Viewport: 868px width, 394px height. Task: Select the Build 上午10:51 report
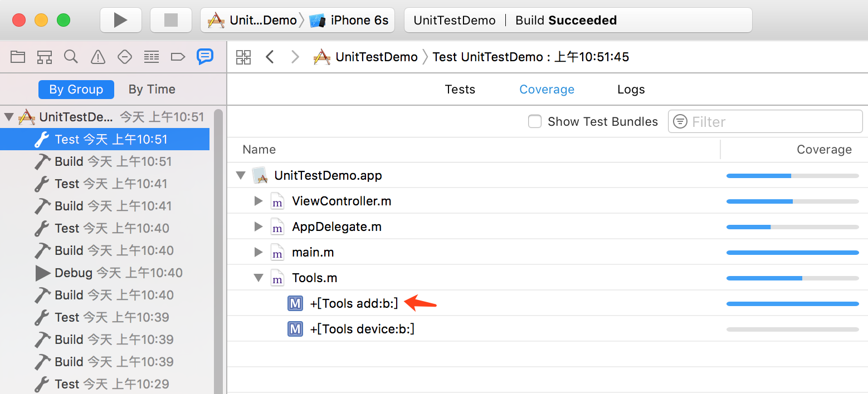pyautogui.click(x=105, y=161)
